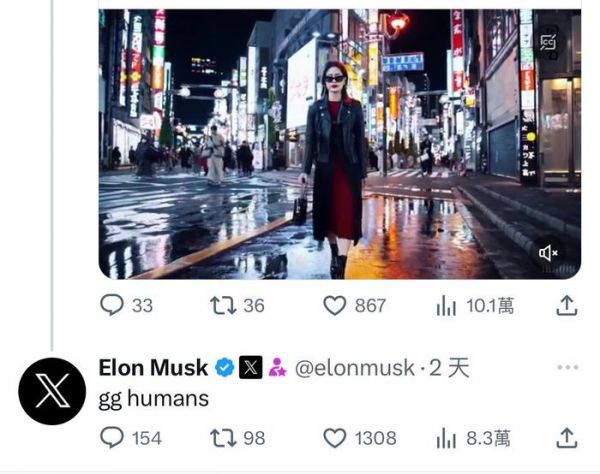
Task: Unmute the video sound
Action: [548, 253]
